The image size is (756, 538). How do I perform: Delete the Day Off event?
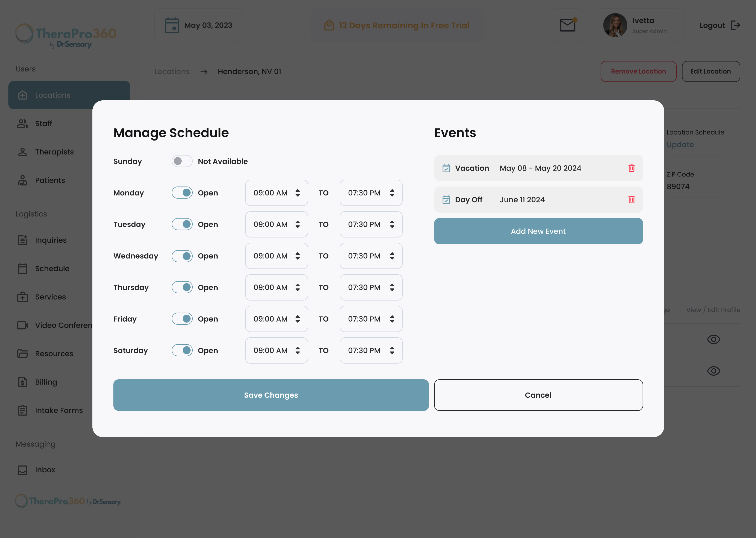(x=631, y=200)
